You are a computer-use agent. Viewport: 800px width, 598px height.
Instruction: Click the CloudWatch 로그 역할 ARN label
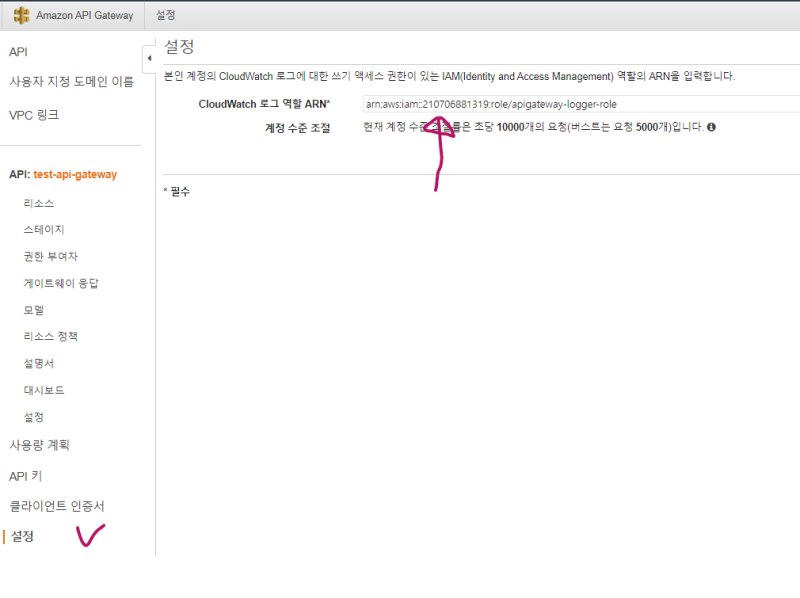click(264, 104)
